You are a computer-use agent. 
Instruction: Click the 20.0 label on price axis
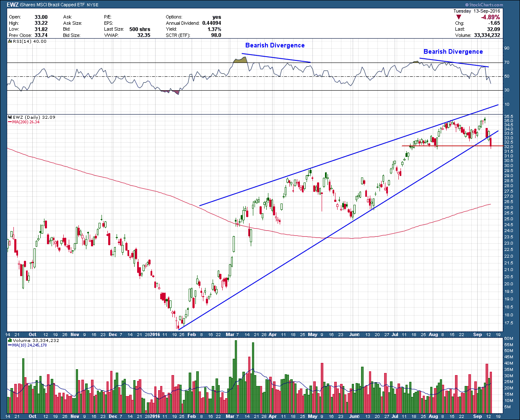click(508, 284)
